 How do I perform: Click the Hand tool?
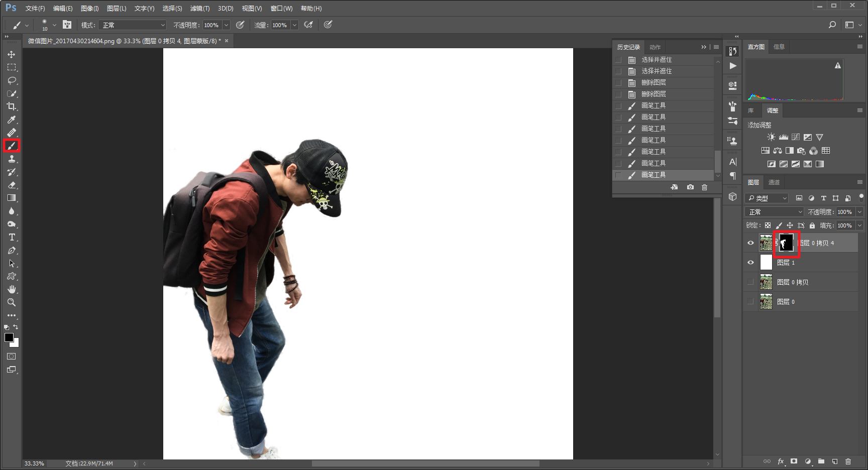tap(12, 289)
